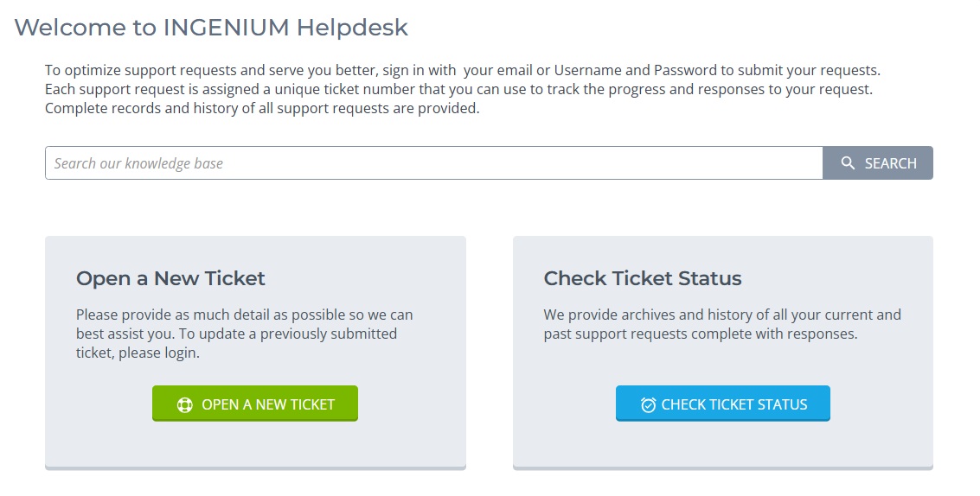The image size is (980, 496).
Task: Click the "ticket, please login" text line
Action: (x=138, y=353)
